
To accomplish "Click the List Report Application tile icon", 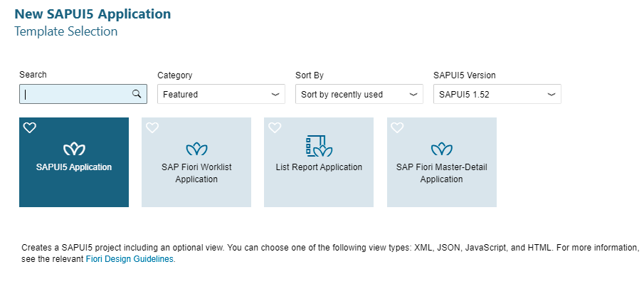I will (319, 146).
